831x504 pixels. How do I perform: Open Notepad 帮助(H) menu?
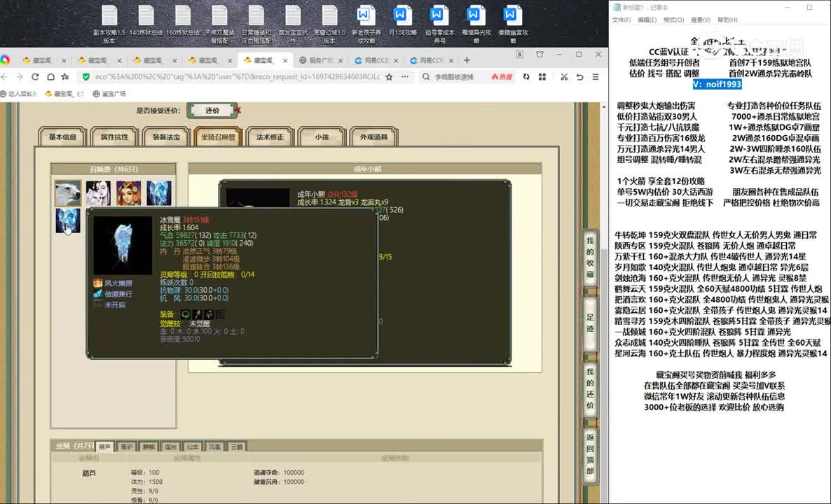(x=727, y=20)
